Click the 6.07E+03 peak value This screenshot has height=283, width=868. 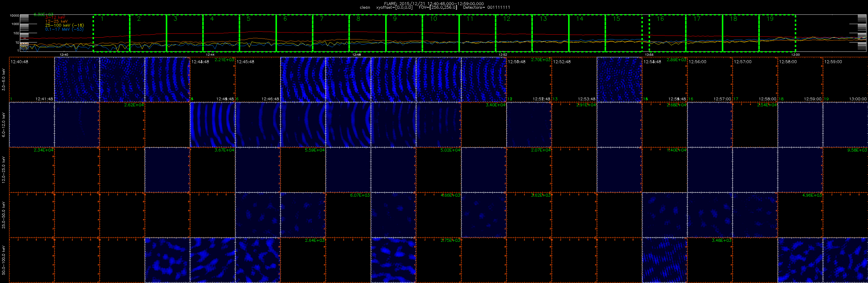tap(360, 195)
